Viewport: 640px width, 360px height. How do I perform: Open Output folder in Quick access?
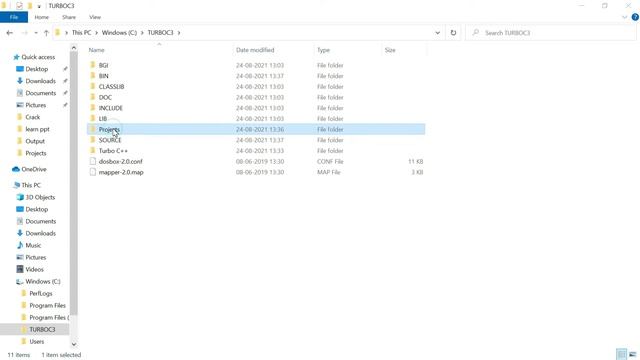[x=35, y=141]
